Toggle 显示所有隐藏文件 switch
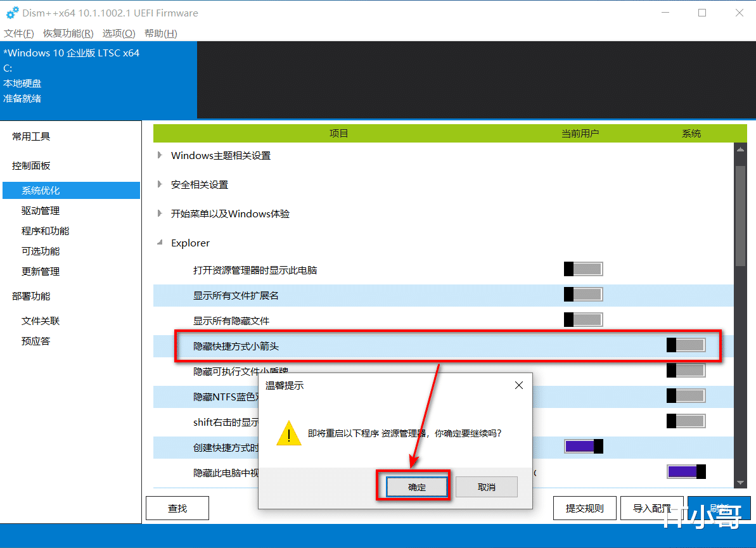The image size is (756, 548). point(582,319)
